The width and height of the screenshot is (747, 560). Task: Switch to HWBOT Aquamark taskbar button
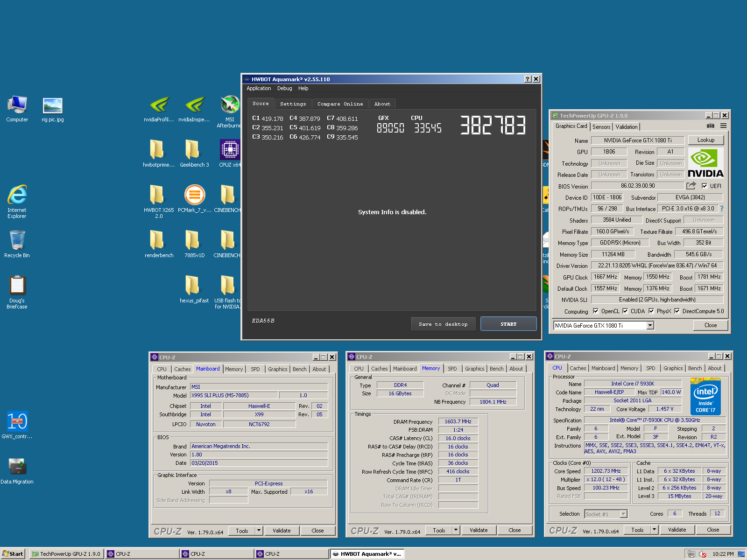[x=367, y=554]
